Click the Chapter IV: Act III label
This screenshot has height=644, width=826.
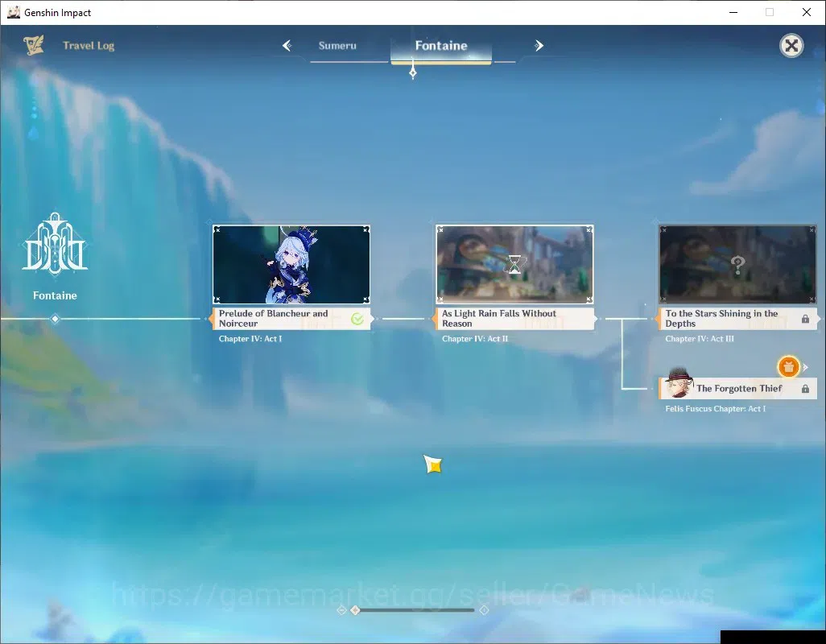coord(699,339)
